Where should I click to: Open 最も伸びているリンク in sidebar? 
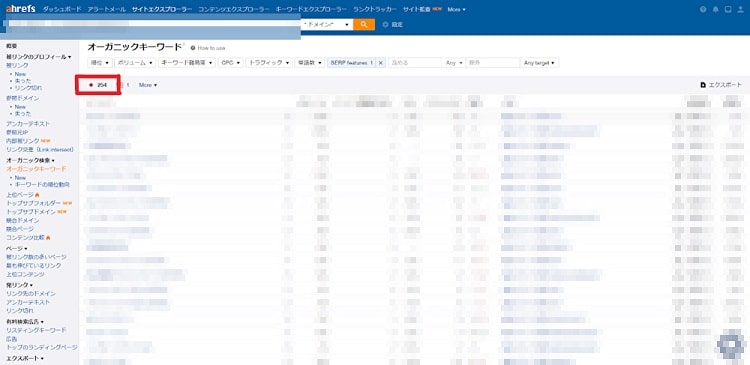click(x=33, y=265)
